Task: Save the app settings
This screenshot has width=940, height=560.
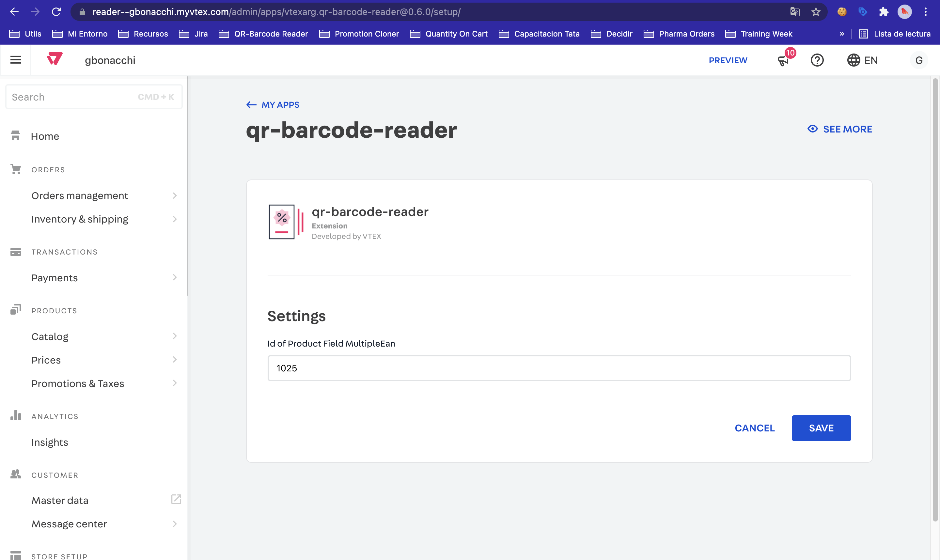Action: point(821,428)
